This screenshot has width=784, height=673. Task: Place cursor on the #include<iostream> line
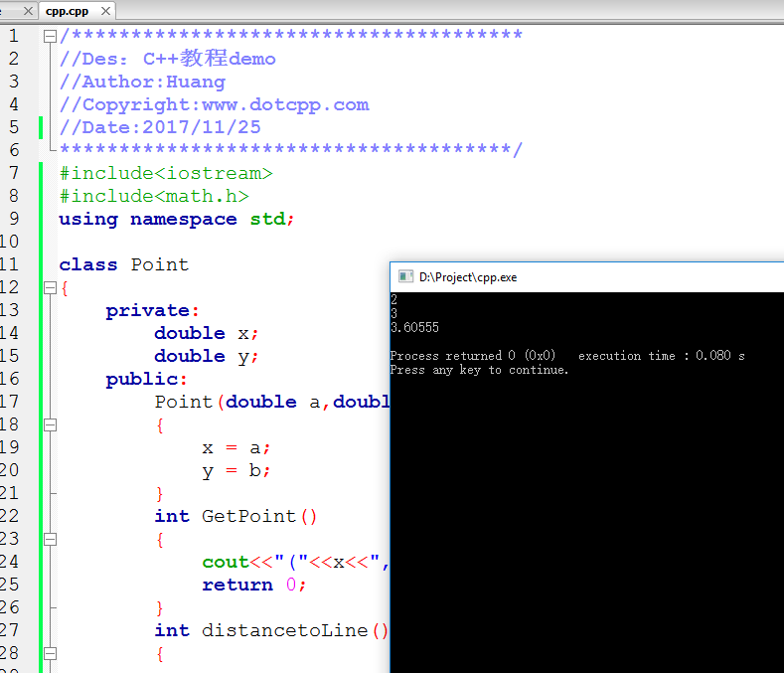165,173
